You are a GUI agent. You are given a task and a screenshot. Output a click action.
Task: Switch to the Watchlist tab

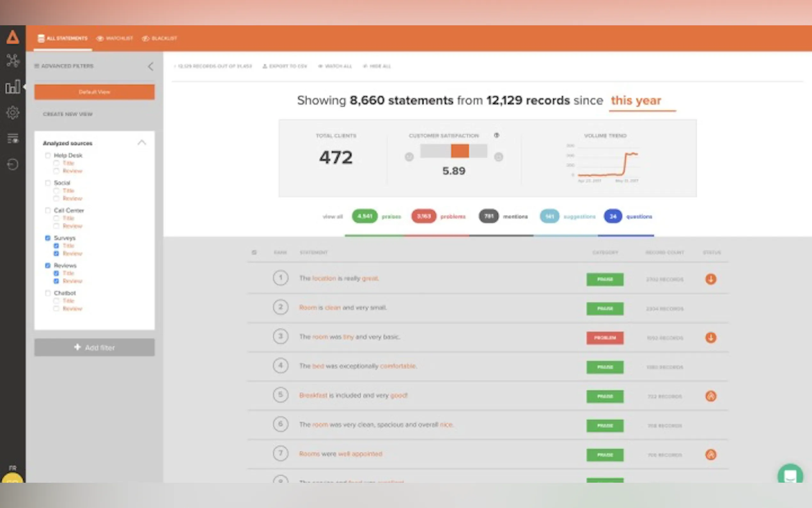(114, 38)
